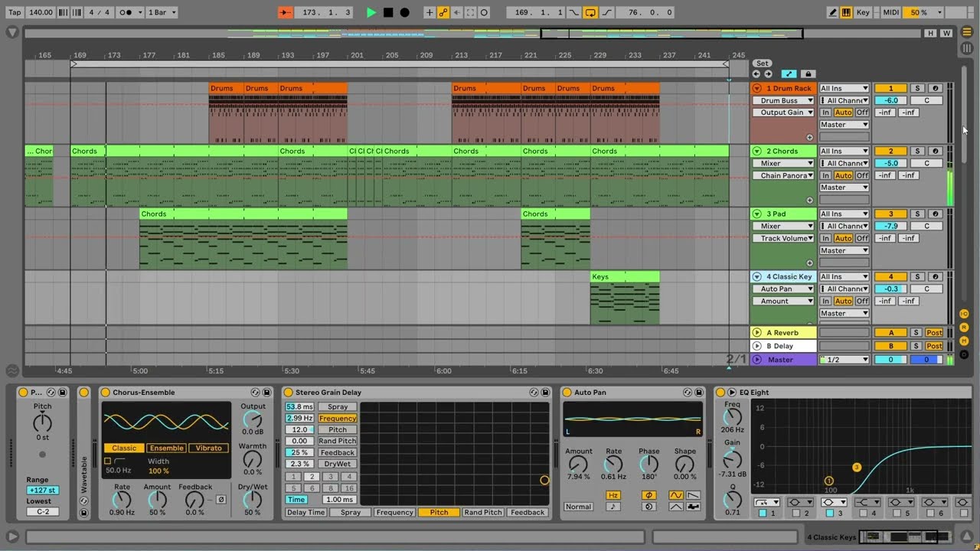Click the Session Record circle button
The height and width of the screenshot is (551, 980).
[x=484, y=12]
